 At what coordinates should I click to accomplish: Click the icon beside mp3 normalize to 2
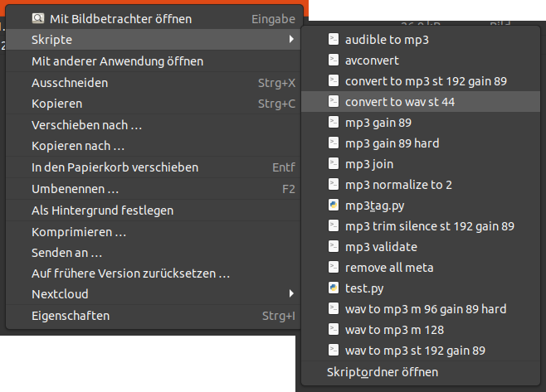[334, 184]
